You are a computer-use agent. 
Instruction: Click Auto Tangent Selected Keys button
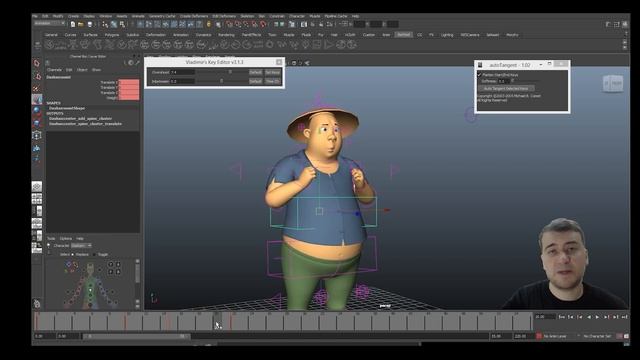coord(506,88)
